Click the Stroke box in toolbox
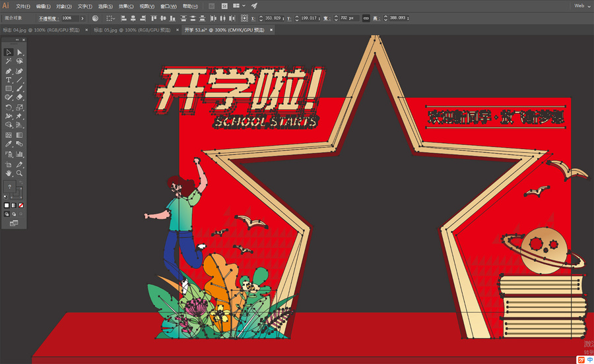Image resolution: width=594 pixels, height=364 pixels. coord(16,193)
